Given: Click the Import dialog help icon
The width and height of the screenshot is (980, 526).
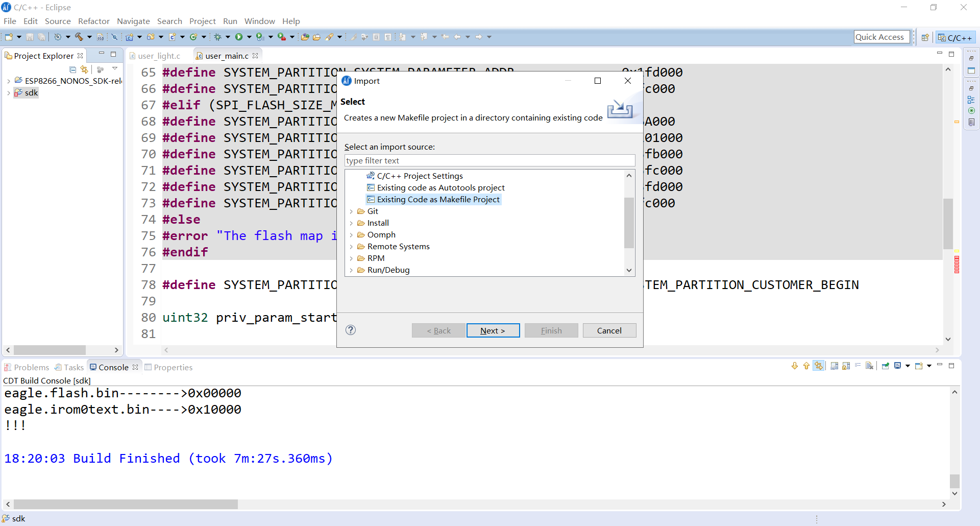Looking at the screenshot, I should (x=350, y=330).
